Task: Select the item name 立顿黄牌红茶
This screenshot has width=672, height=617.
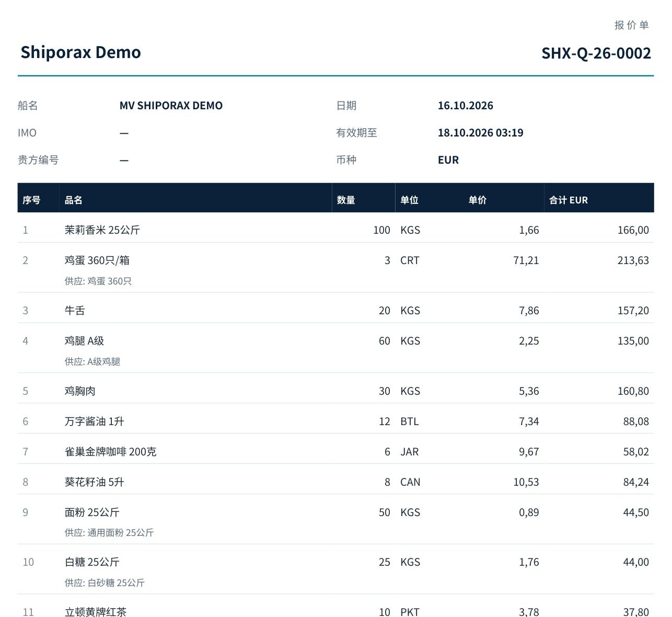Action: (96, 612)
